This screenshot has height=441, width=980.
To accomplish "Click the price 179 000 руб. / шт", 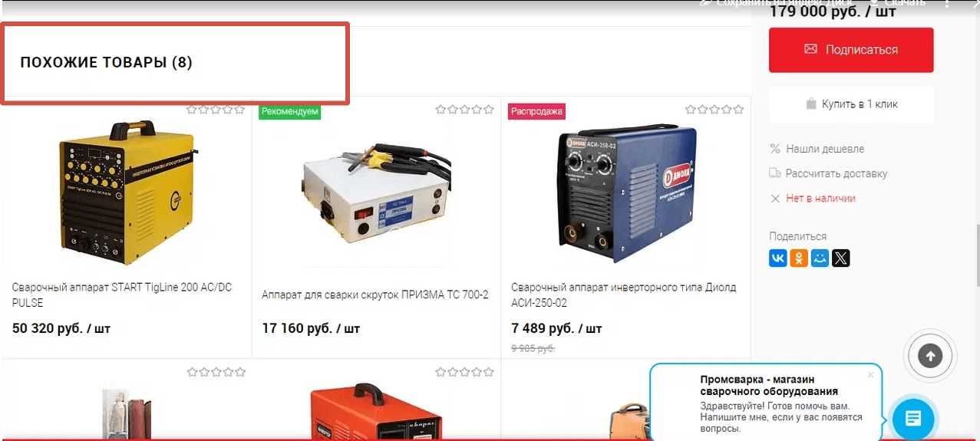I will click(x=833, y=12).
